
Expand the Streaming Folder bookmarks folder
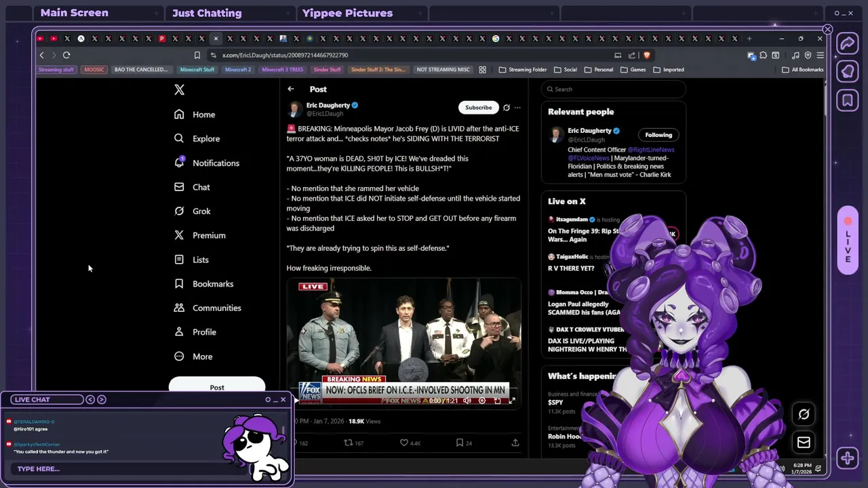click(x=523, y=69)
